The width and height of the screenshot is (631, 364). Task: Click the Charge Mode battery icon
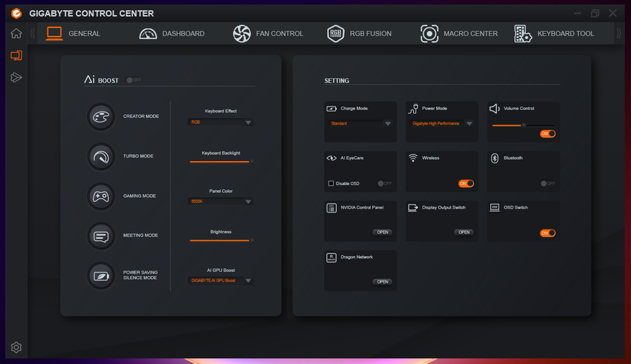coord(332,109)
